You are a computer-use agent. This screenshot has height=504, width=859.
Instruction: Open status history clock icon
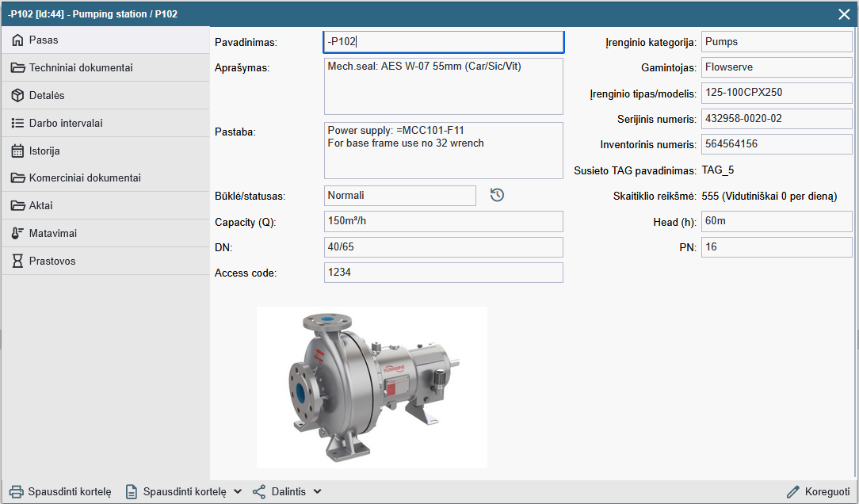click(x=497, y=195)
